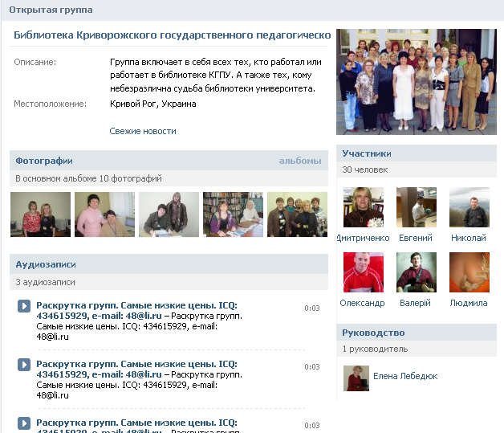Screen dimensions: 504x433
Task: Open the альбомы link in Фотографии
Action: click(x=300, y=161)
